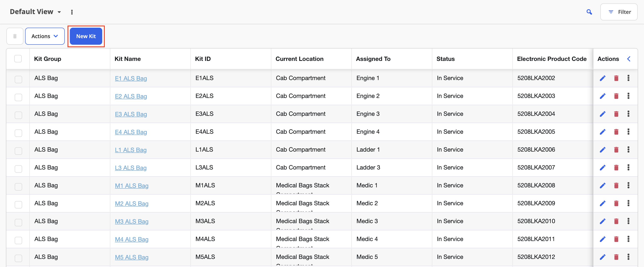The image size is (644, 267).
Task: Click the disabled trash icon above table
Action: (15, 36)
